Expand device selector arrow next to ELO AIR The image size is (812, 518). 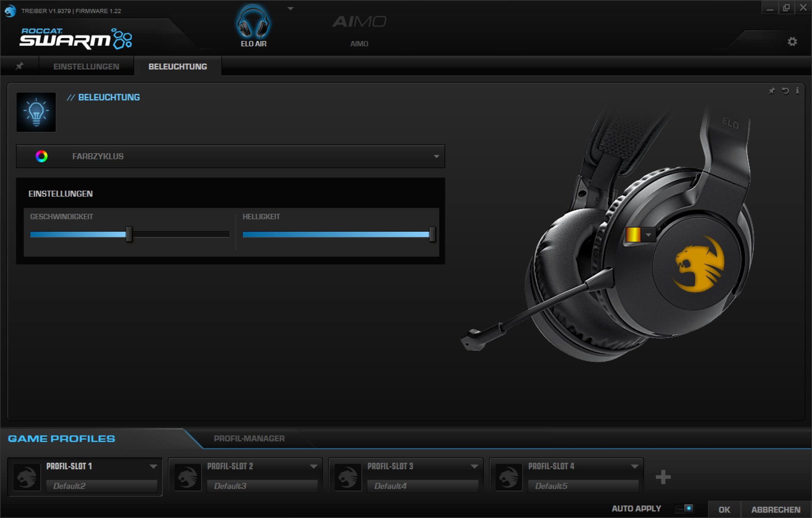click(290, 9)
